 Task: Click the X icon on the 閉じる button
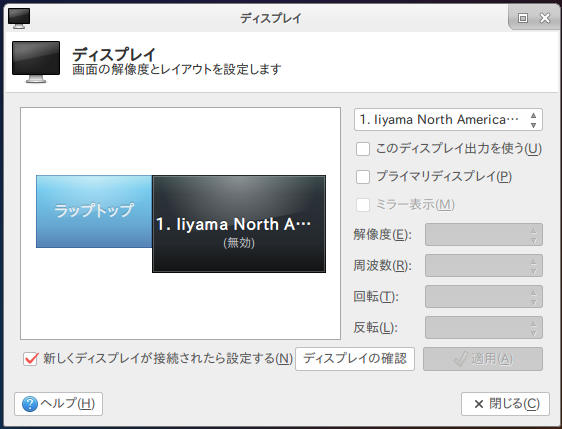click(x=478, y=404)
